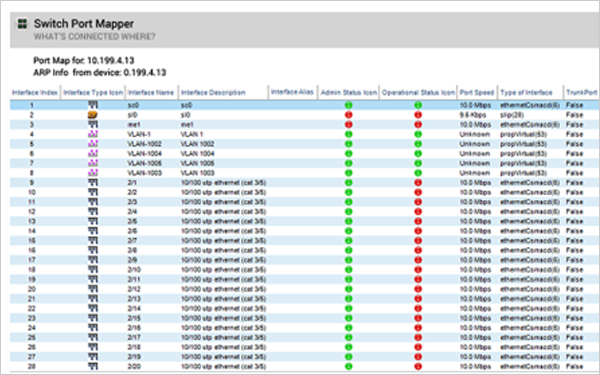Viewport: 600px width, 375px height.
Task: Click the 9.6 Kbps port speed cell
Action: pos(473,114)
